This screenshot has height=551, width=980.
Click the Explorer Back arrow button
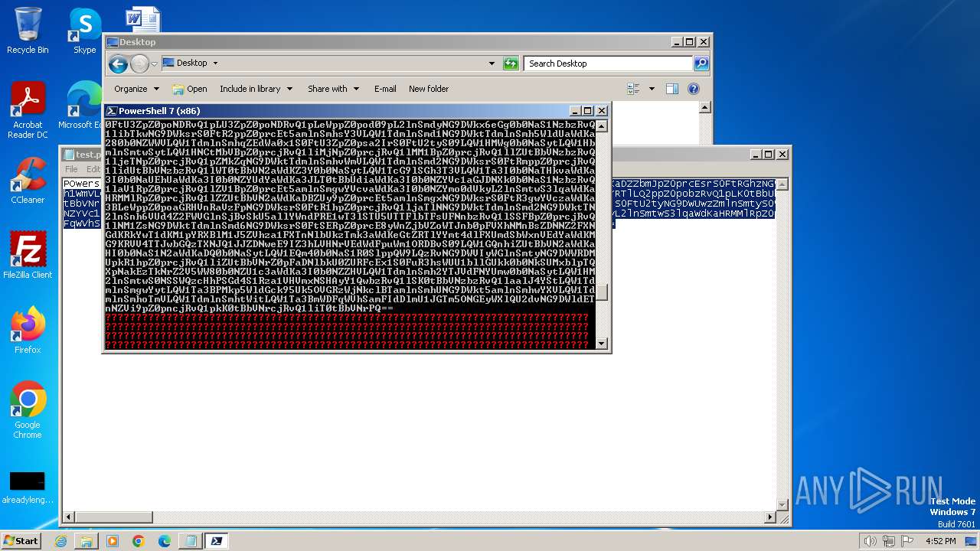click(118, 64)
